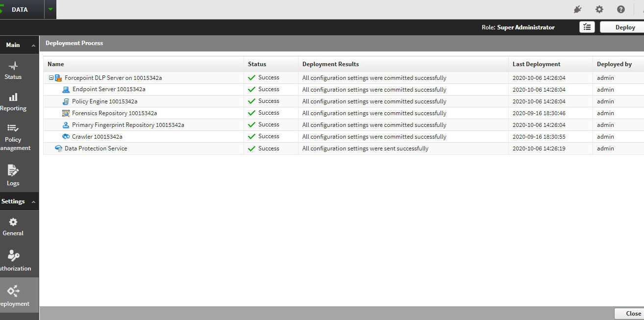644x320 pixels.
Task: Collapse the Main sidebar section
Action: [33, 45]
